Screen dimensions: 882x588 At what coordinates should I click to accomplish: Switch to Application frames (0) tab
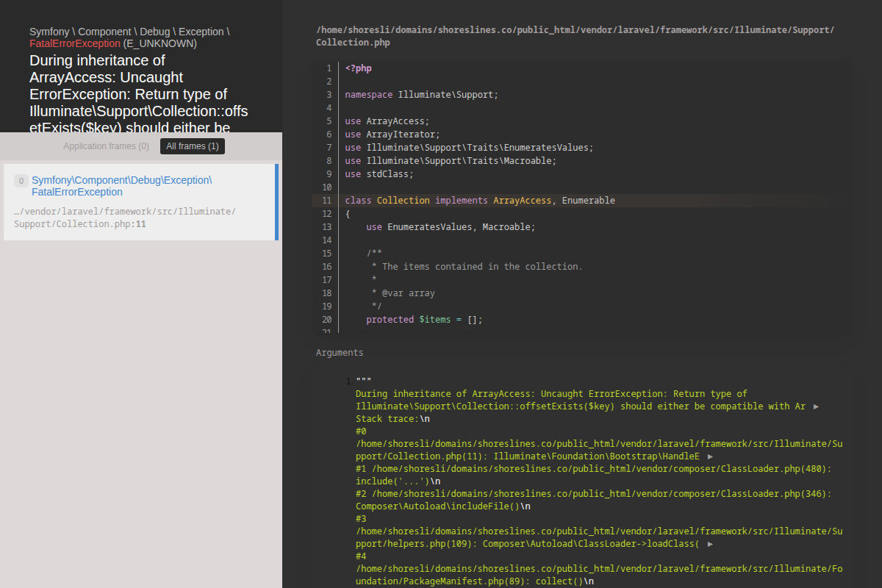(106, 146)
